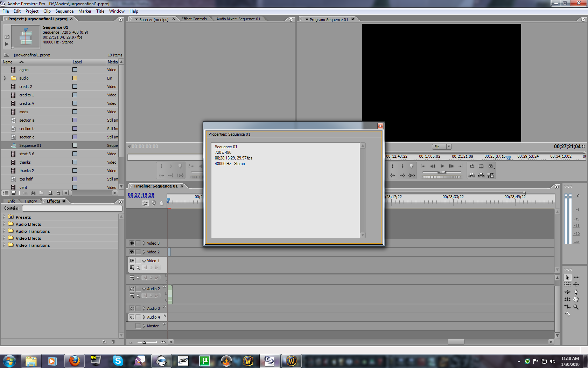Image resolution: width=588 pixels, height=368 pixels.
Task: Expand the Master audio track
Action: point(144,326)
